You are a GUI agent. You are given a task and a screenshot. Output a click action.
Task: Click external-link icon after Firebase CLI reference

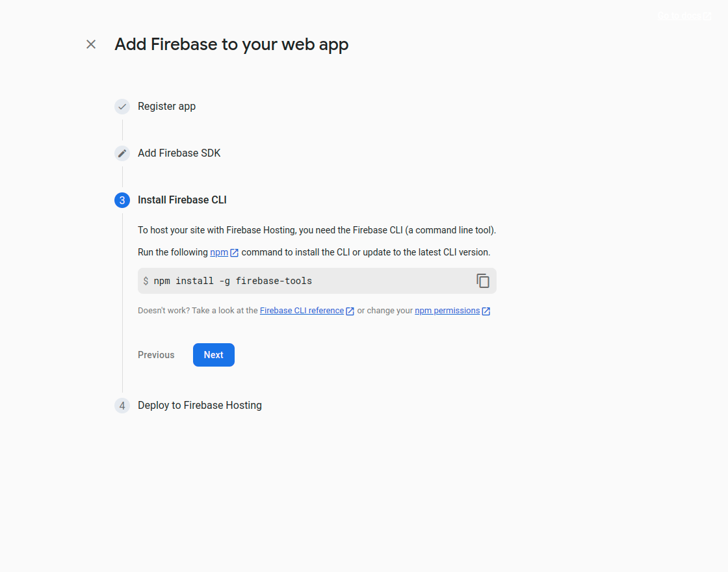click(350, 311)
